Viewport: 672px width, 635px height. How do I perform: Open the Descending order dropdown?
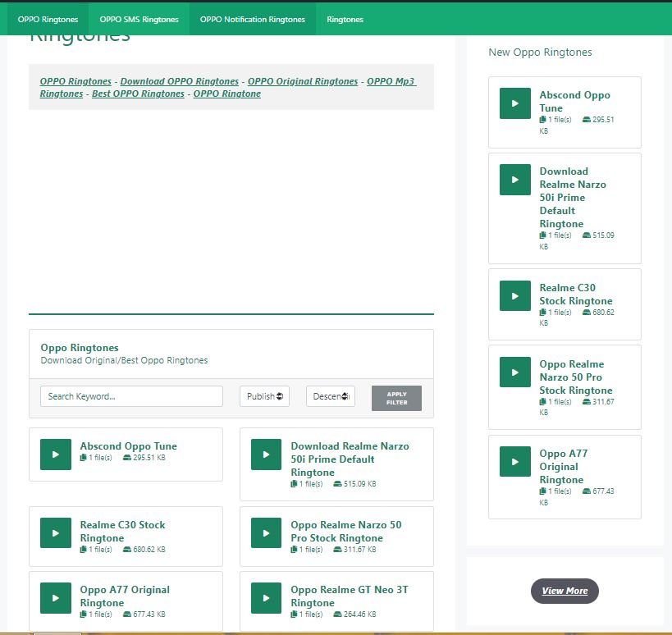pos(331,396)
